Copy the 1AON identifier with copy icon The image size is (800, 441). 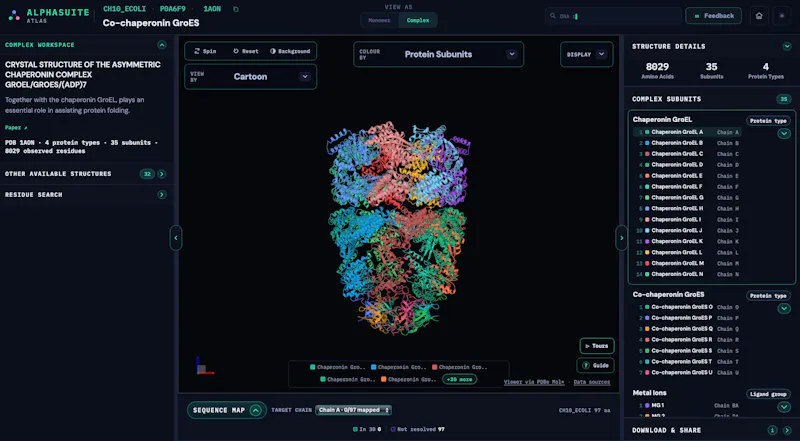(x=236, y=9)
